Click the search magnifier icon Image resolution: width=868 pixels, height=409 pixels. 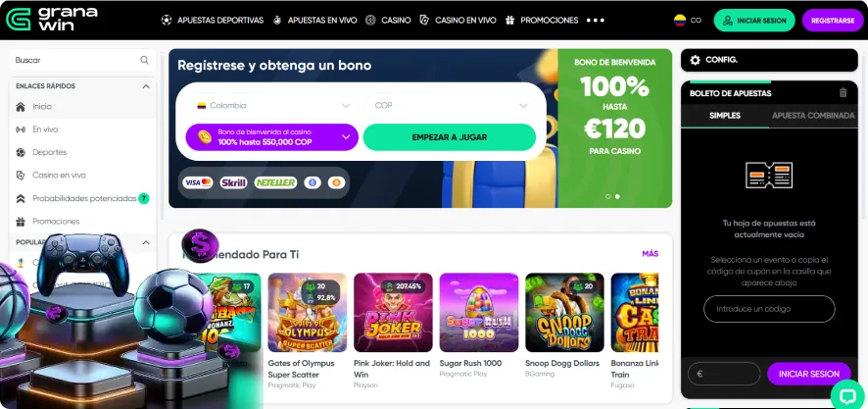144,61
